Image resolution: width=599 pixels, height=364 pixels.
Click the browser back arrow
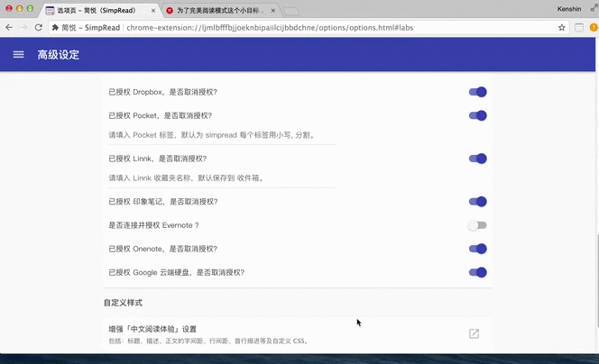[x=9, y=27]
